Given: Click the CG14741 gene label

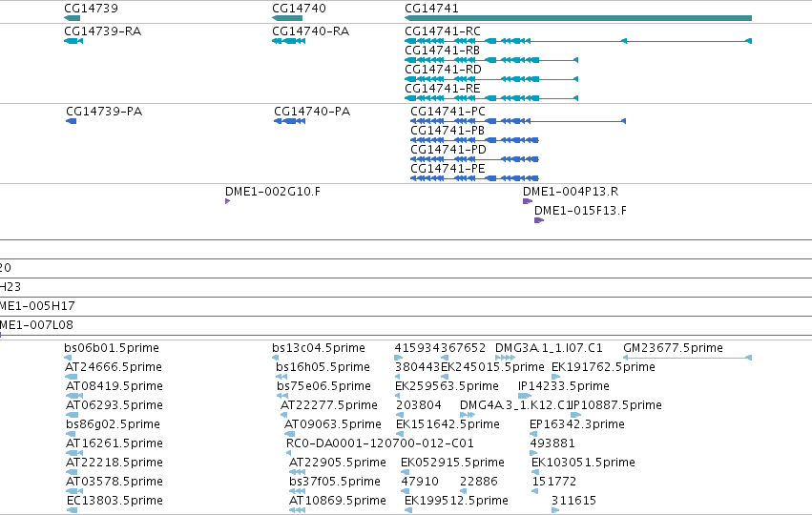Looking at the screenshot, I should (432, 9).
